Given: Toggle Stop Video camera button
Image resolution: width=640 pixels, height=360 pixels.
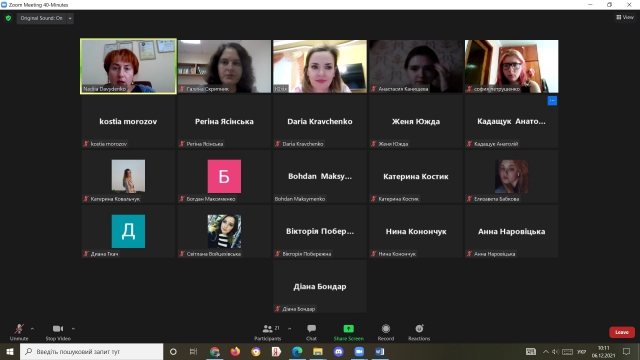Looking at the screenshot, I should (x=58, y=332).
